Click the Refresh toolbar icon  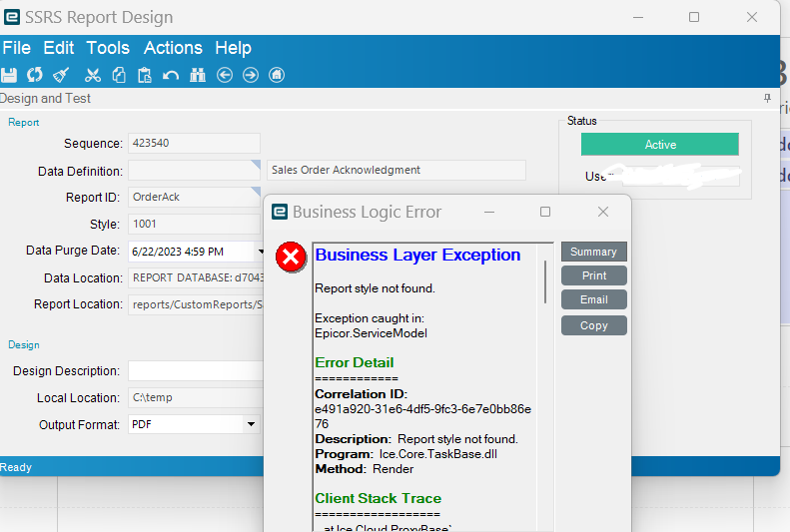pos(35,76)
